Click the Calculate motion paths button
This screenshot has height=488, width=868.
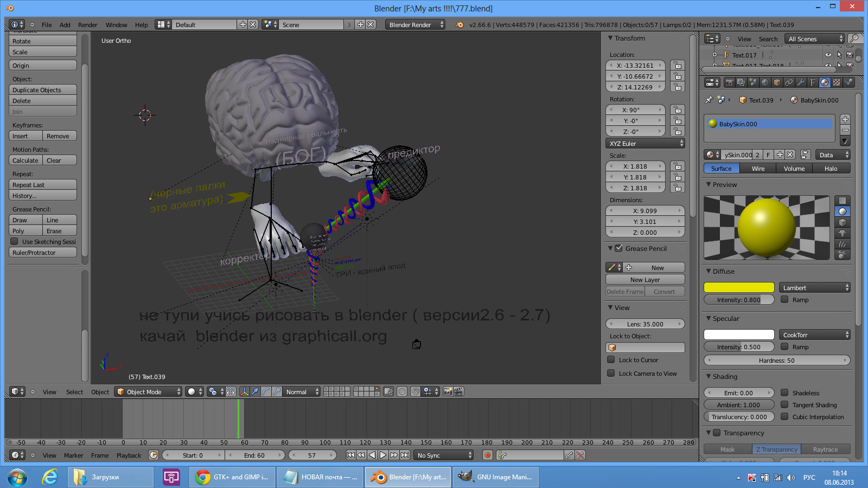25,160
